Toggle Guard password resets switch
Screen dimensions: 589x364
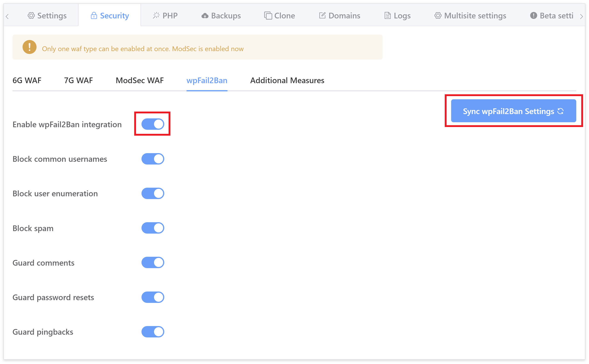click(x=153, y=297)
